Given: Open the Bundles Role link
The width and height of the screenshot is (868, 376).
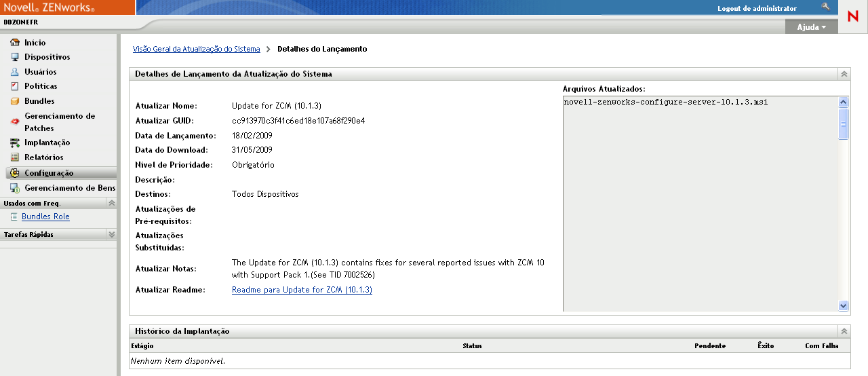Looking at the screenshot, I should pyautogui.click(x=45, y=217).
